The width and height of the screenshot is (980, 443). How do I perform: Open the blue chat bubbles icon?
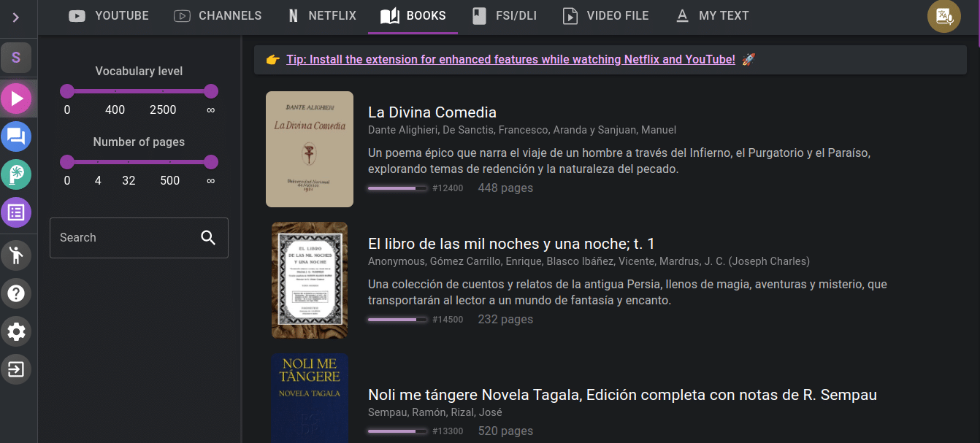(x=16, y=136)
